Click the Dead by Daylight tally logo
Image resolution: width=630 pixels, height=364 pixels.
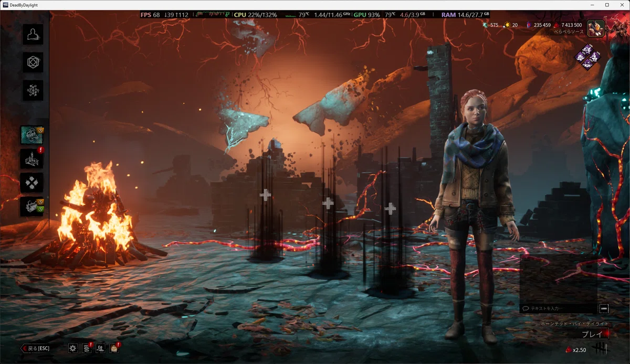[600, 349]
